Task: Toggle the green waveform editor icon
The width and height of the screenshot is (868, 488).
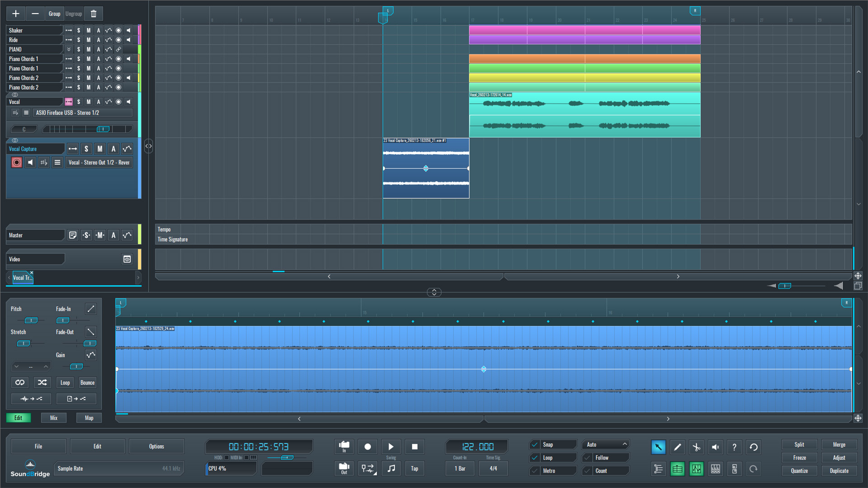Action: tap(696, 469)
